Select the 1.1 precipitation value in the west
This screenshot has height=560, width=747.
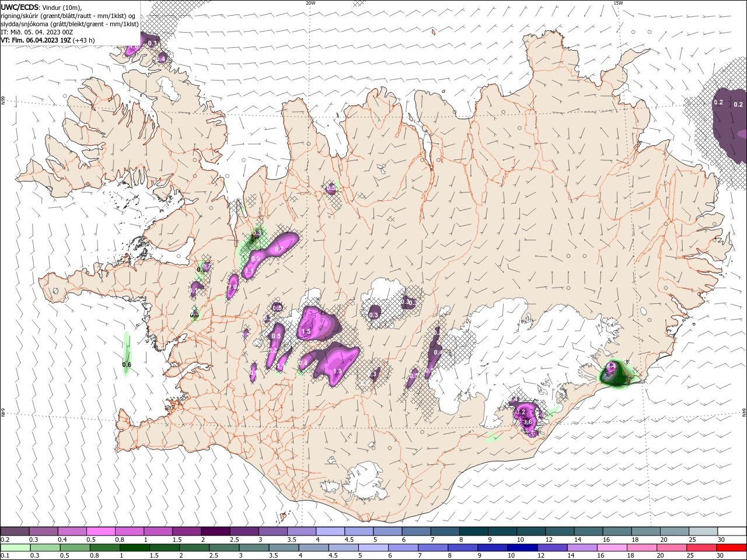(249, 272)
